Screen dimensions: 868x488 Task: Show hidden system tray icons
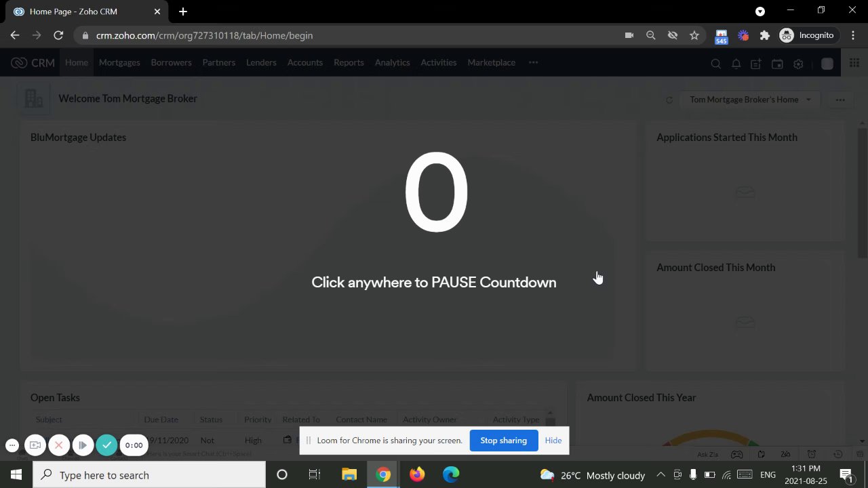(660, 475)
